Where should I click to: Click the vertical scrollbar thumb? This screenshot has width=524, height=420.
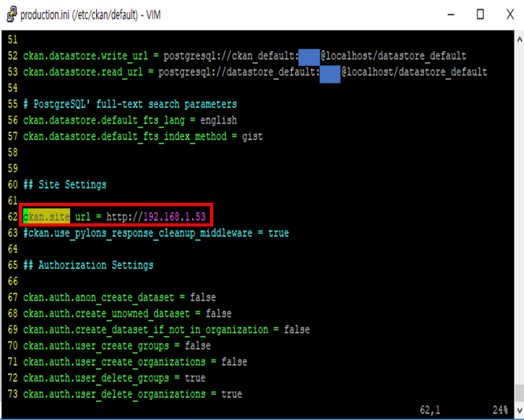pos(519,392)
